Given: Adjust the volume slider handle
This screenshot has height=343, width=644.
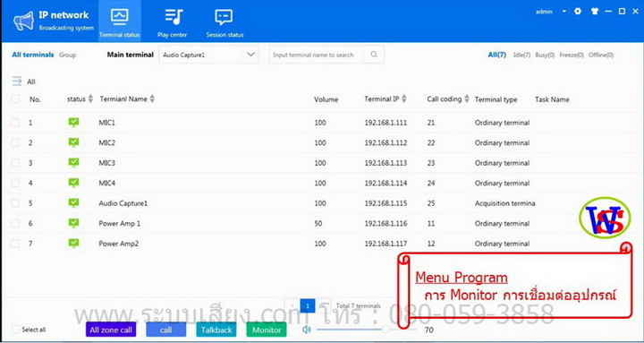Looking at the screenshot, I should 386,330.
